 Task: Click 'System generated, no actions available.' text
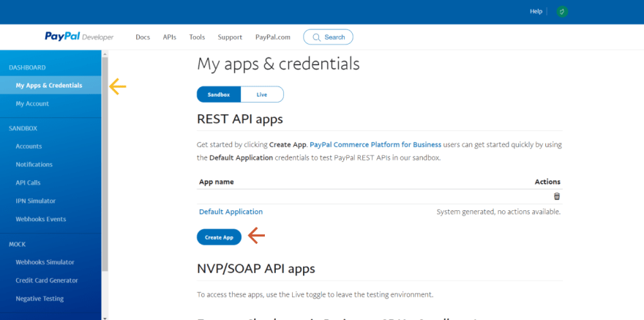click(498, 212)
